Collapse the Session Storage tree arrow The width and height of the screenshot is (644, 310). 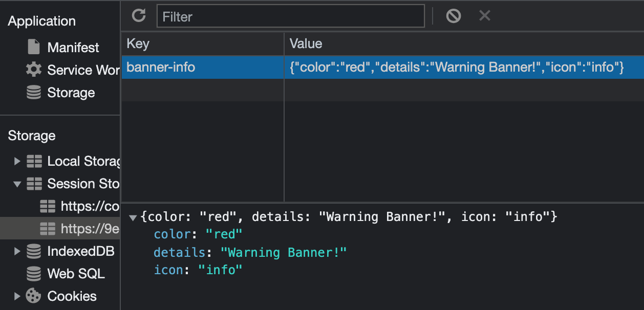click(17, 184)
